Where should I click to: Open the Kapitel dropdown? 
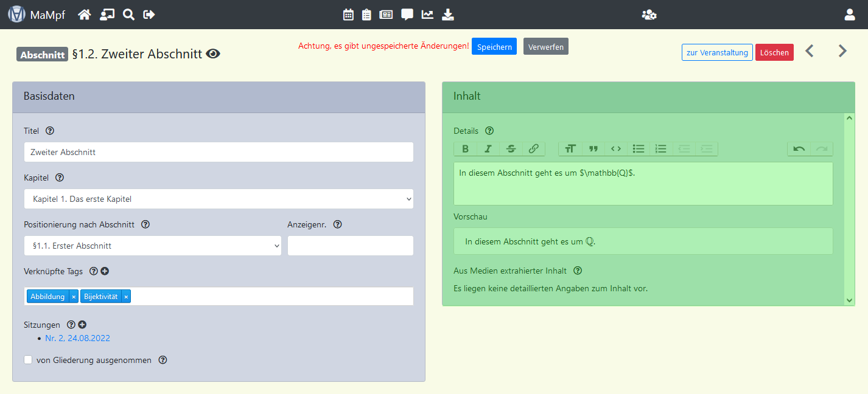point(219,199)
